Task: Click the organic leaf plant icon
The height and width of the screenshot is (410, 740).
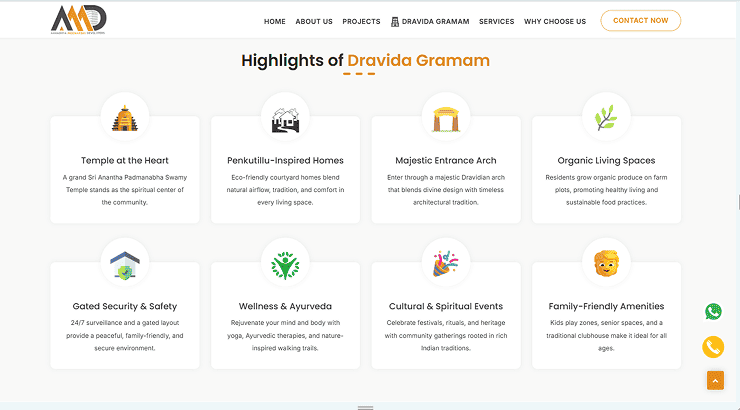Action: coord(606,118)
